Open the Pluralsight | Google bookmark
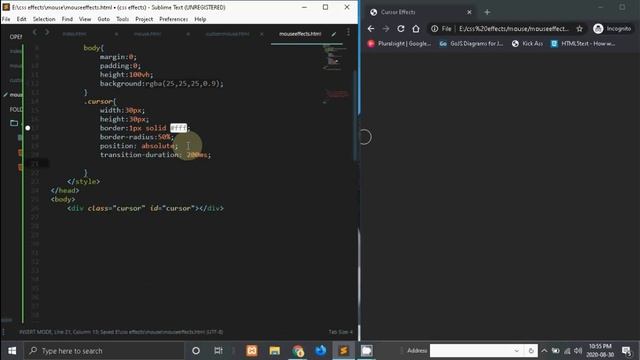This screenshot has height=360, width=640. pyautogui.click(x=399, y=44)
